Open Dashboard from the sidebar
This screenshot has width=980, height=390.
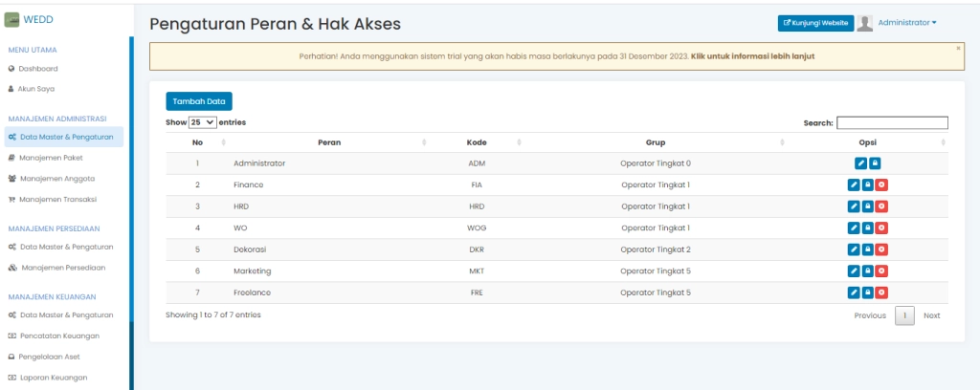(x=38, y=69)
